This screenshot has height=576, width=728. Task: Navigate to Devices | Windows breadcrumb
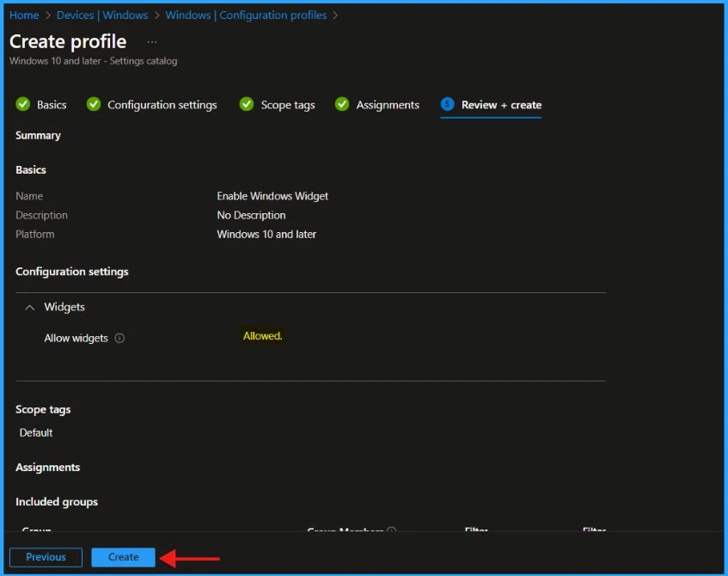(102, 15)
